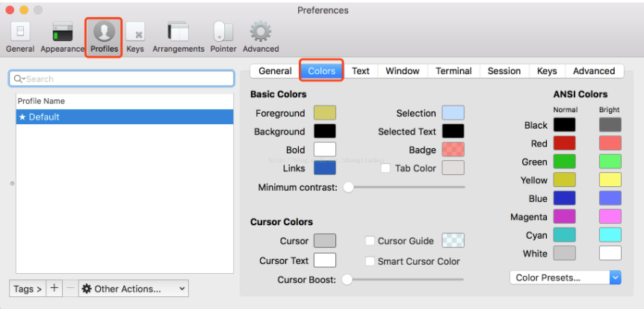Expand the Tags panel button
This screenshot has width=644, height=309.
click(x=28, y=288)
